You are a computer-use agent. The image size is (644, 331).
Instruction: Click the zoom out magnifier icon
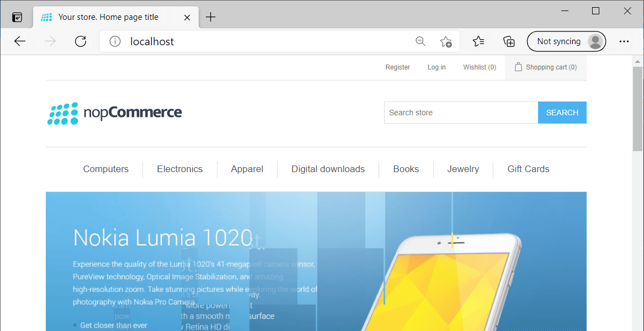click(421, 41)
